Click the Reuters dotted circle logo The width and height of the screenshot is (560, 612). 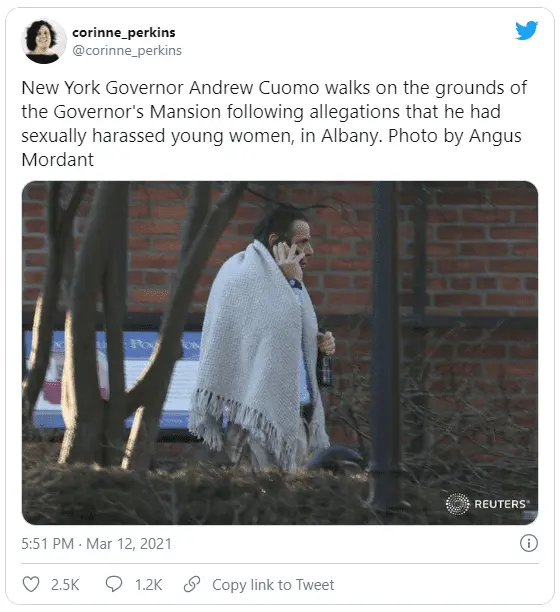coord(457,504)
